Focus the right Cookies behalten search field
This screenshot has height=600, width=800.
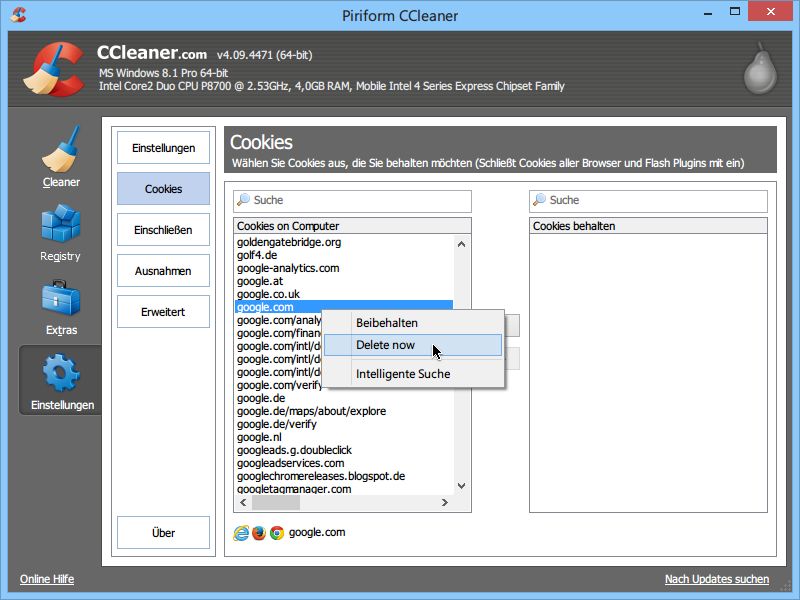click(648, 201)
